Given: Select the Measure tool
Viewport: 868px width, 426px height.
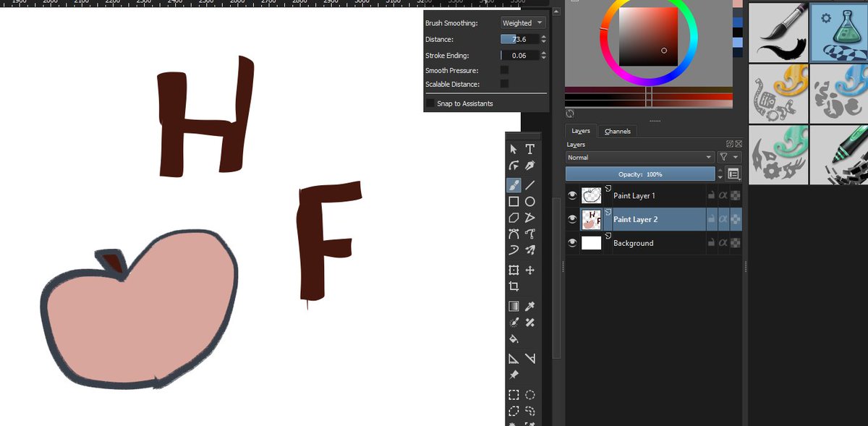Looking at the screenshot, I should 530,359.
